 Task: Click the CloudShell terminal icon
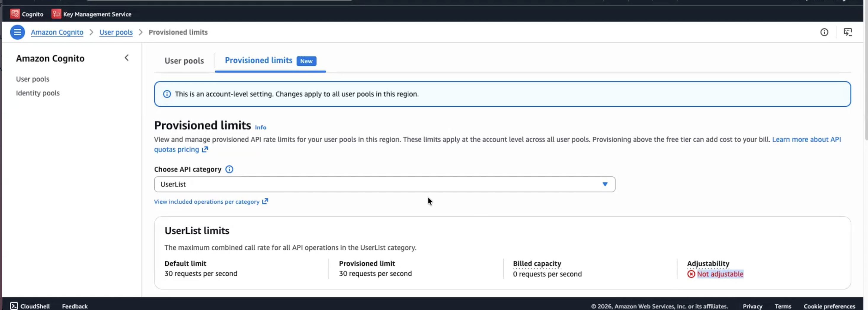14,306
